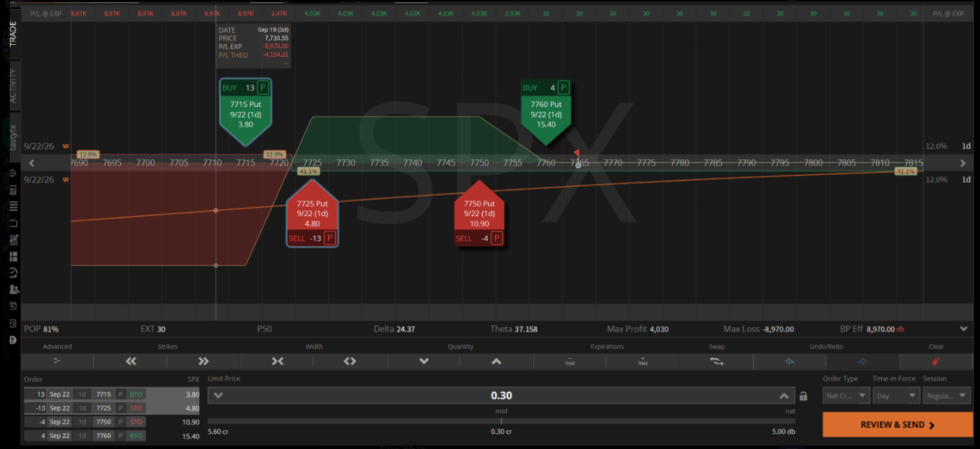Open the four-squares grid icon in sidebar
The image size is (980, 449).
[13, 256]
